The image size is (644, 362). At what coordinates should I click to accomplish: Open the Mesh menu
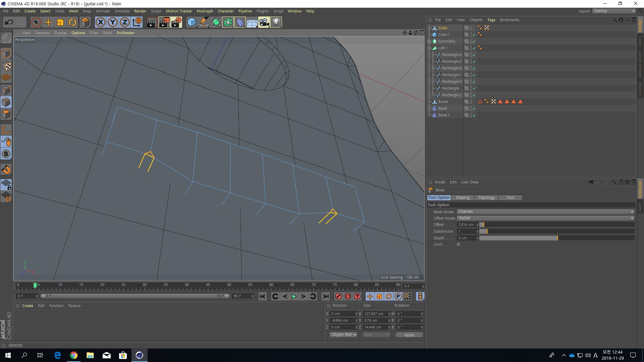tap(73, 11)
